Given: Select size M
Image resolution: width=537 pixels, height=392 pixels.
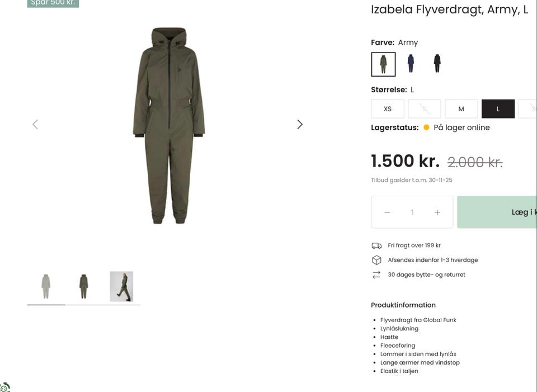Looking at the screenshot, I should [461, 109].
